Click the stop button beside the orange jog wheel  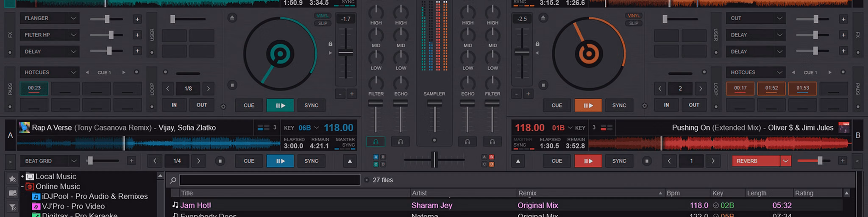click(x=543, y=85)
